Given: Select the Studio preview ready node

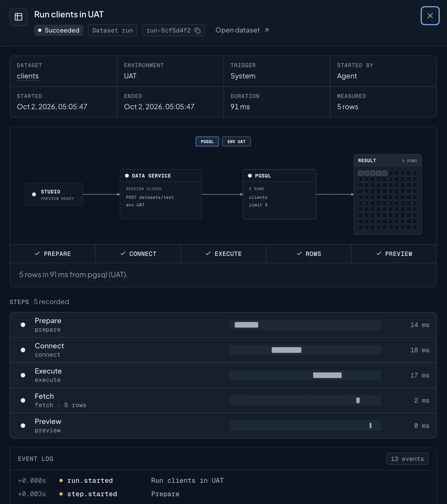Looking at the screenshot, I should (54, 195).
